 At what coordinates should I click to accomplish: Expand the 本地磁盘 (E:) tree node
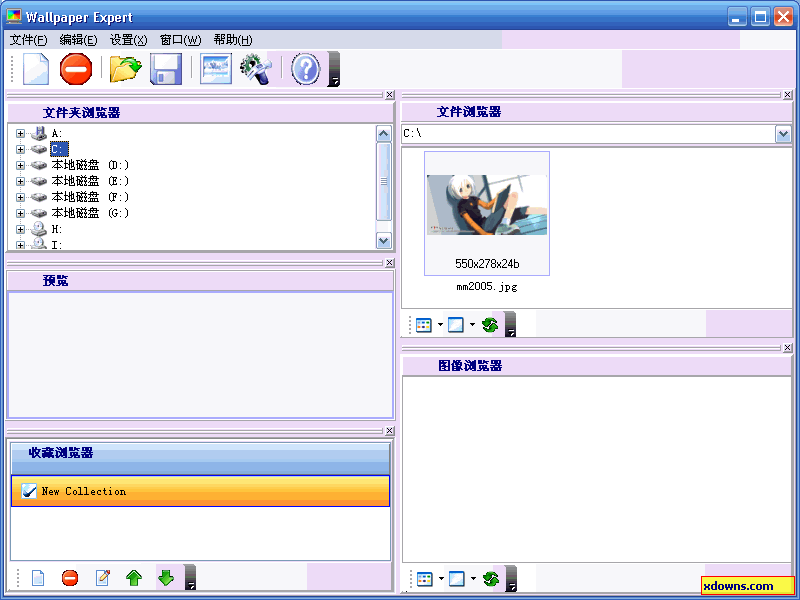click(20, 181)
